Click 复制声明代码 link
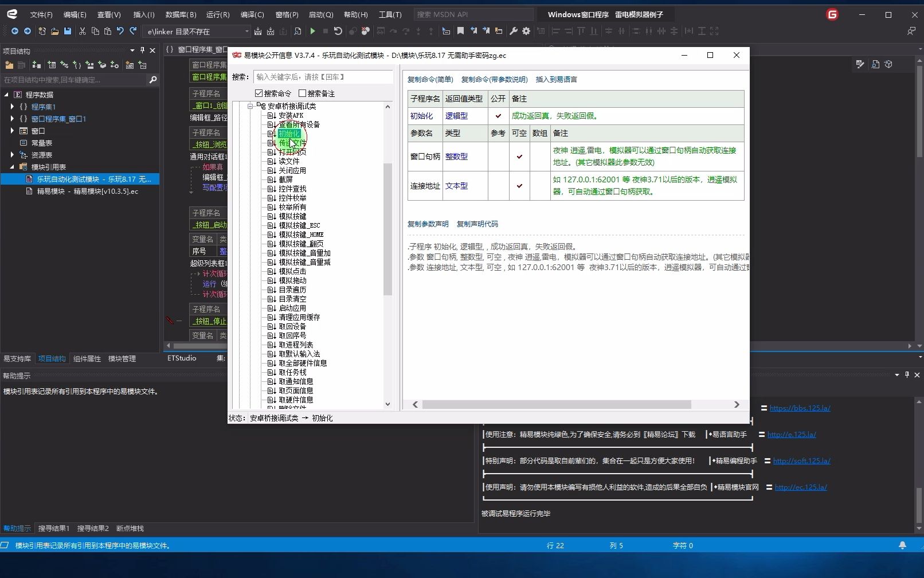924x578 pixels. click(477, 224)
